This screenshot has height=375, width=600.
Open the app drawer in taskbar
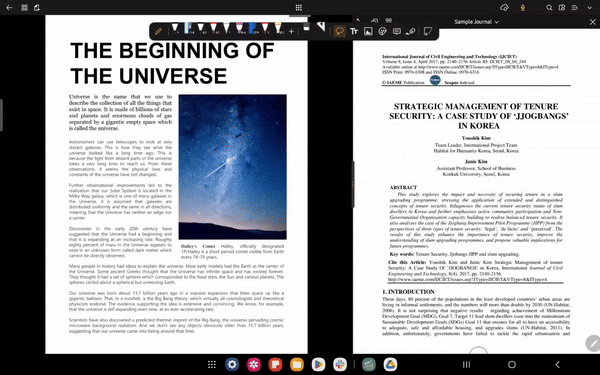tap(212, 364)
